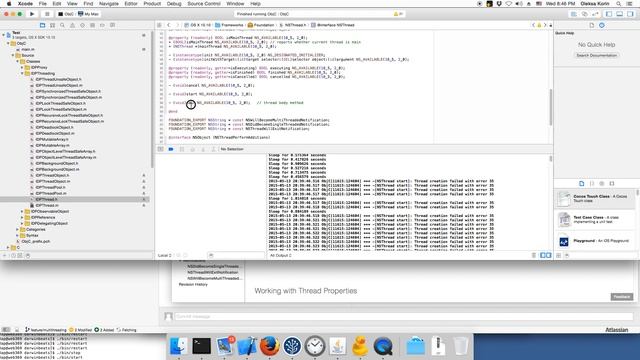The height and width of the screenshot is (360, 640).
Task: Collapse the Source folder
Action: pyautogui.click(x=13, y=55)
